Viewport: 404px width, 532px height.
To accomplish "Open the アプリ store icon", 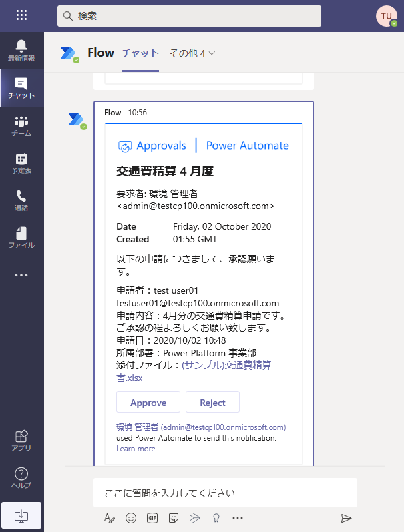I will coord(21,440).
